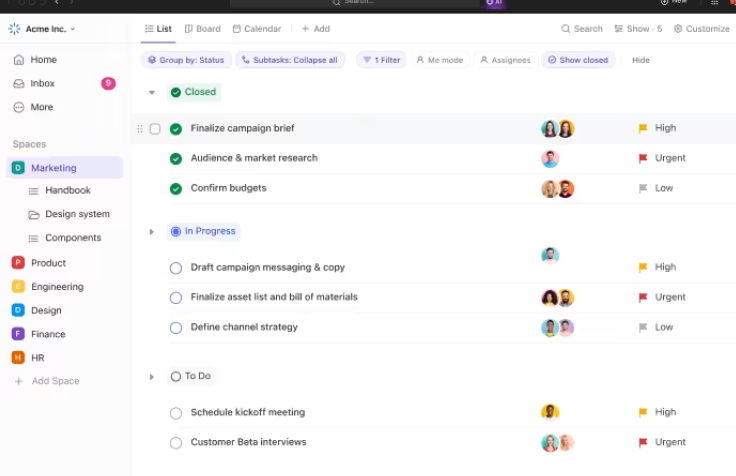Click the To Do status label
The height and width of the screenshot is (476, 736).
pos(191,376)
